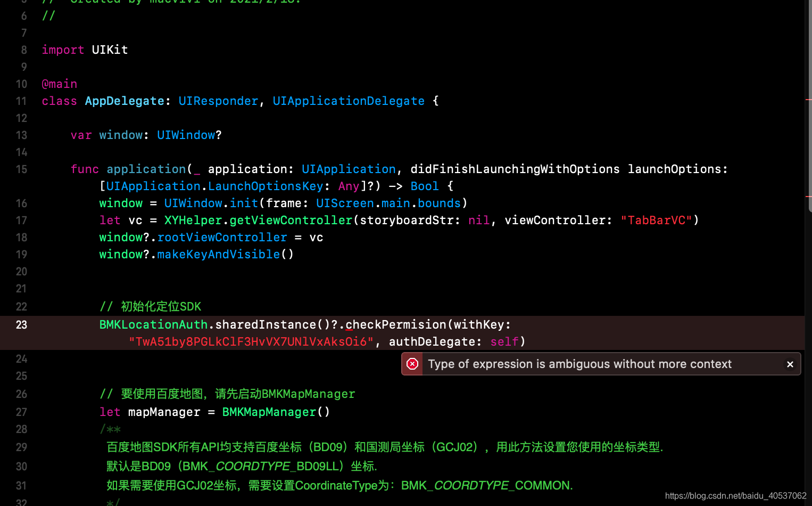The height and width of the screenshot is (506, 812).
Task: Click 'bounds' property on line 16
Action: coord(439,203)
